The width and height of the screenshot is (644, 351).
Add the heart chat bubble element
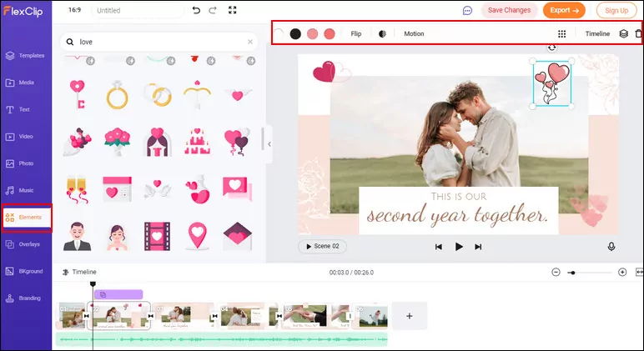[x=238, y=188]
